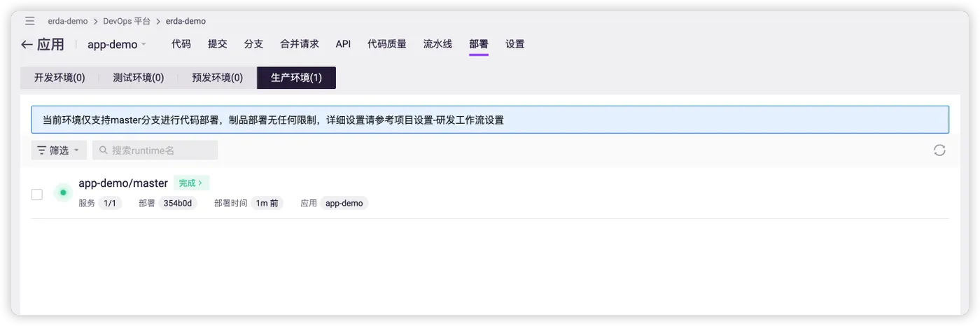Switch to 测试环境(0) environment
Screen dimensions: 980x326
pos(139,78)
